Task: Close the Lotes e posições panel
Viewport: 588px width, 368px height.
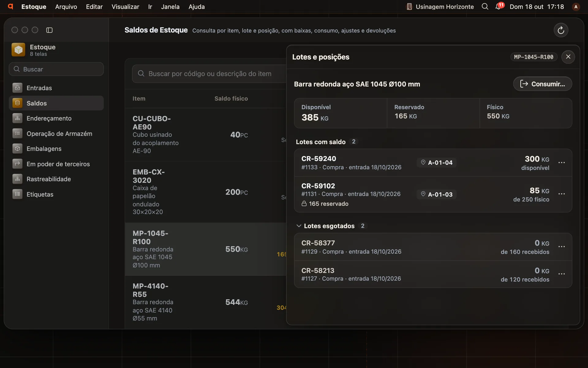Action: coord(568,57)
